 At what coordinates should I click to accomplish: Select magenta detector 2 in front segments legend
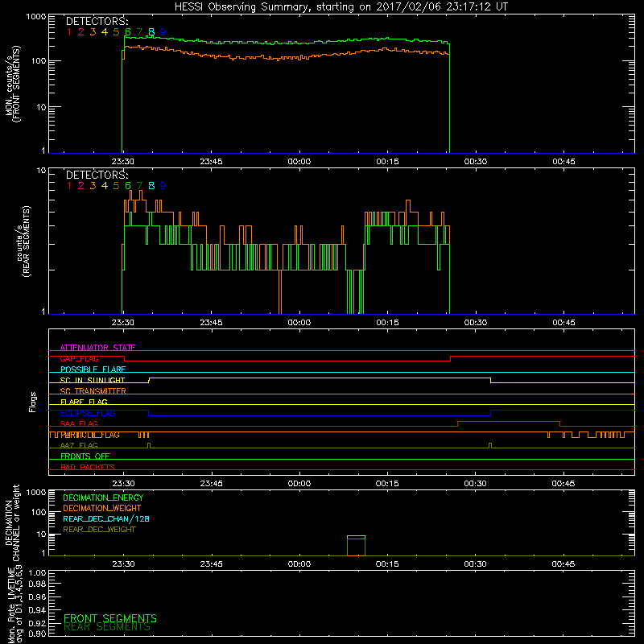81,32
